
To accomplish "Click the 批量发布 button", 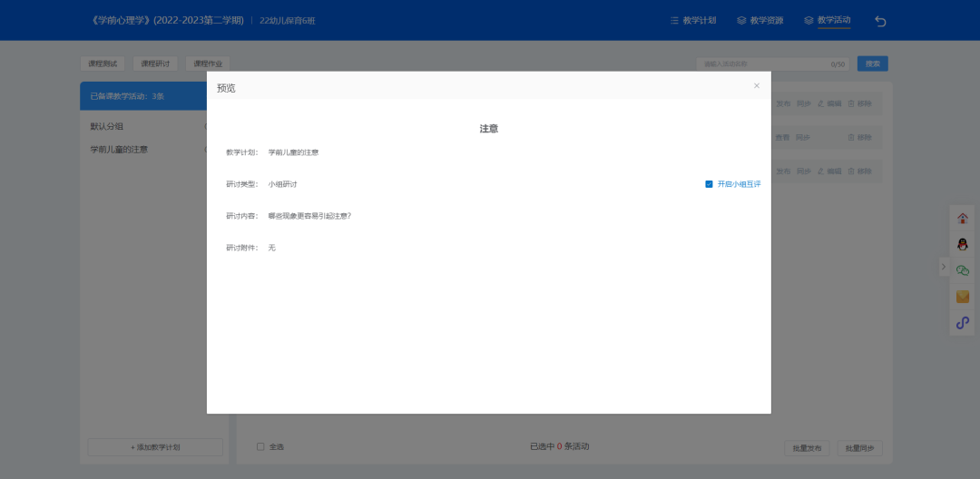I will pos(807,448).
